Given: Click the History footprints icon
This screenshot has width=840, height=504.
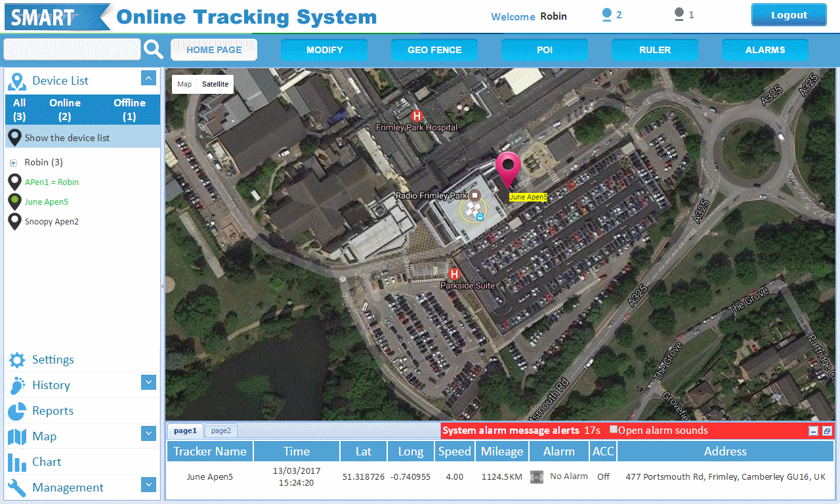Looking at the screenshot, I should [x=17, y=385].
